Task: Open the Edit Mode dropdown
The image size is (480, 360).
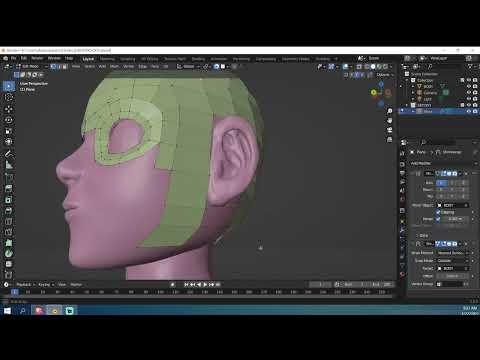Action: pos(30,66)
